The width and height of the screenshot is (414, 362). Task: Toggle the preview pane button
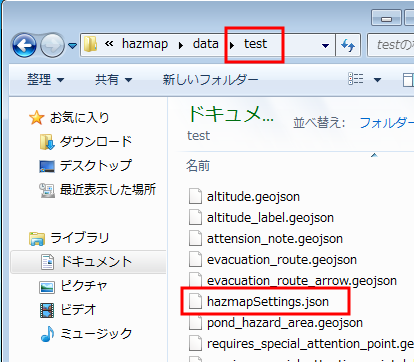[408, 80]
